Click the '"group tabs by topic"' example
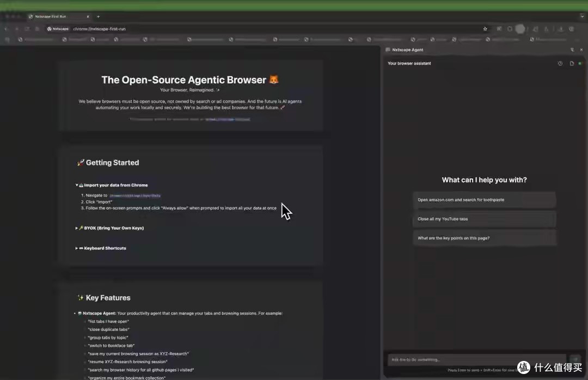 [x=108, y=338]
